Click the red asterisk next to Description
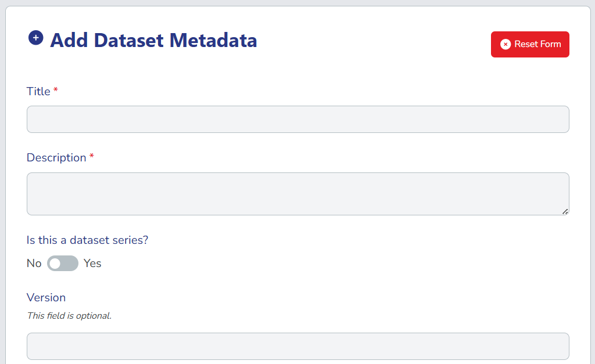 point(92,157)
